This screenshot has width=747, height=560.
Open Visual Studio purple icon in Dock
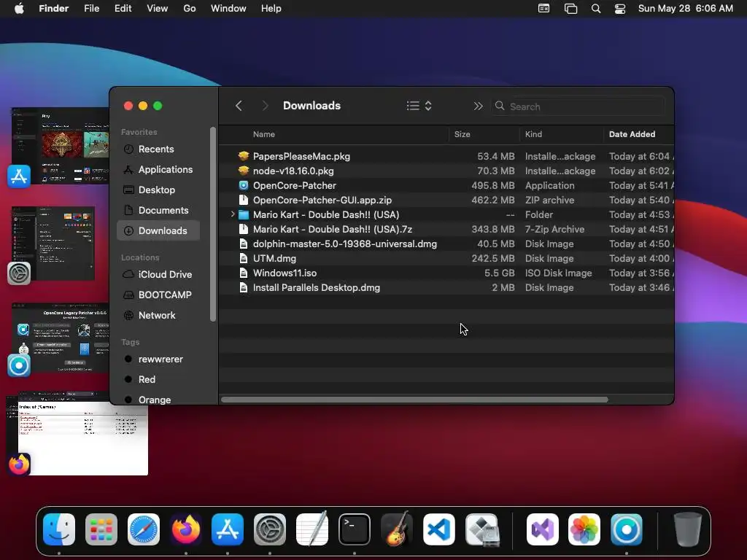(543, 529)
